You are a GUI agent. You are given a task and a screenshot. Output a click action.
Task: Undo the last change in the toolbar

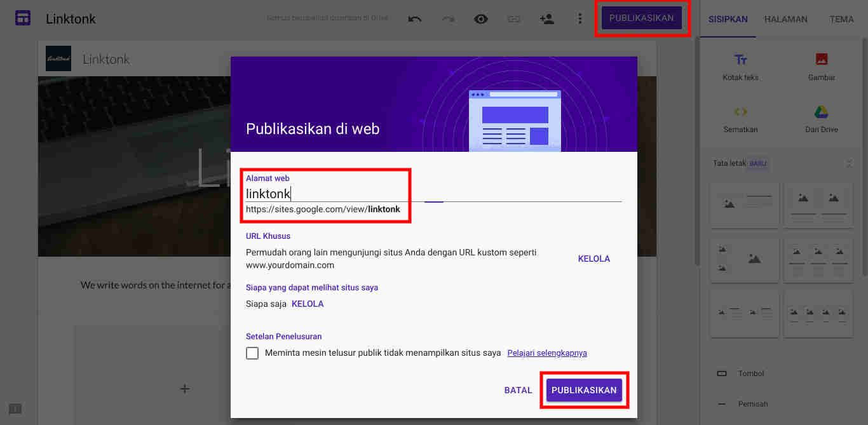[414, 19]
